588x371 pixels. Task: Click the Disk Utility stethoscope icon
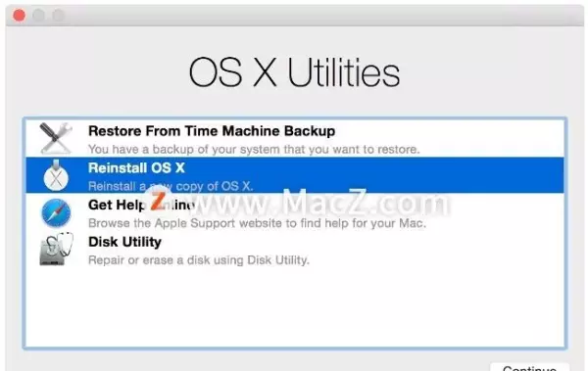[x=56, y=250]
